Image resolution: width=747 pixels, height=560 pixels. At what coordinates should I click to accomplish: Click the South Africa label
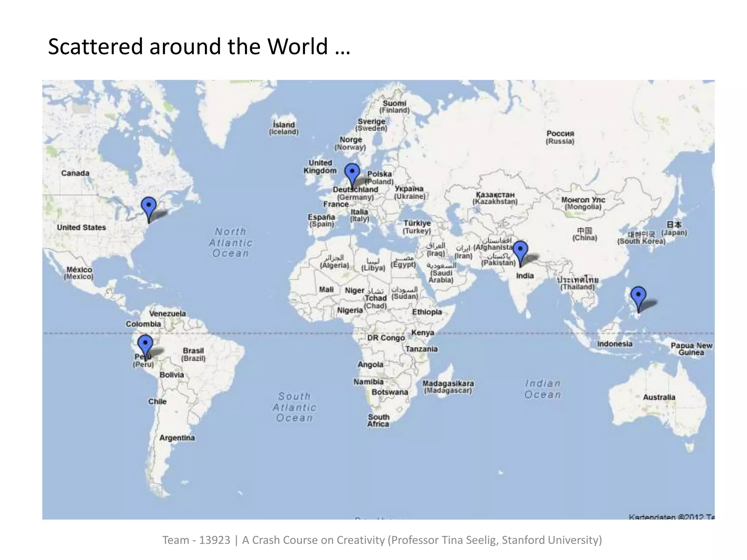point(378,420)
